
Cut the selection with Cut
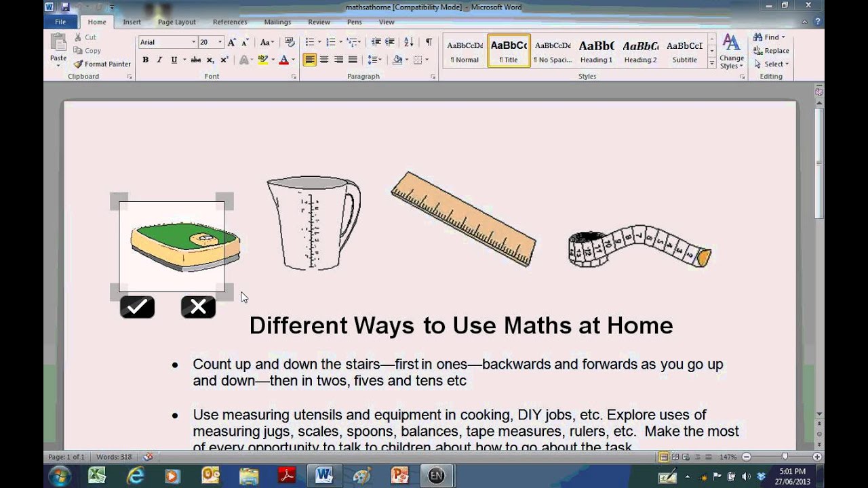[84, 37]
